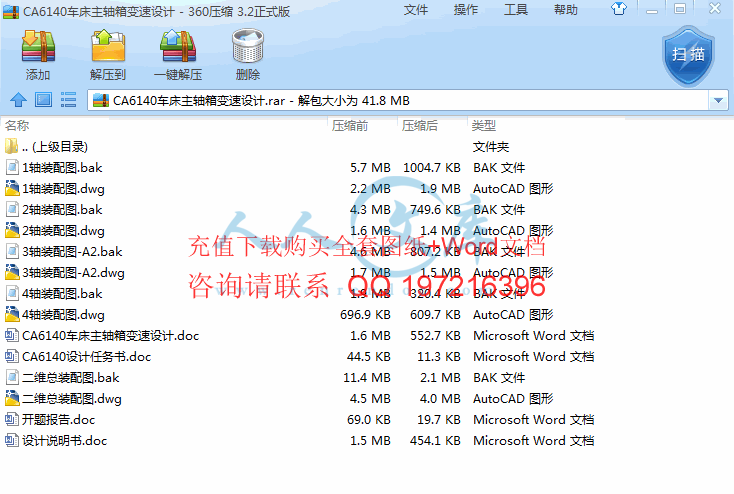
Task: Open the 工具 (Tools) menu
Action: point(516,10)
